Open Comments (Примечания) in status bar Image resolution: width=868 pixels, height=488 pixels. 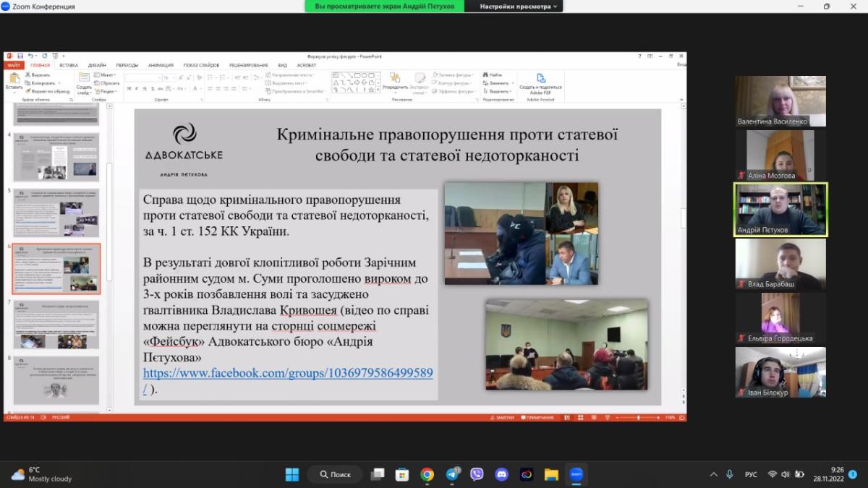pyautogui.click(x=537, y=417)
